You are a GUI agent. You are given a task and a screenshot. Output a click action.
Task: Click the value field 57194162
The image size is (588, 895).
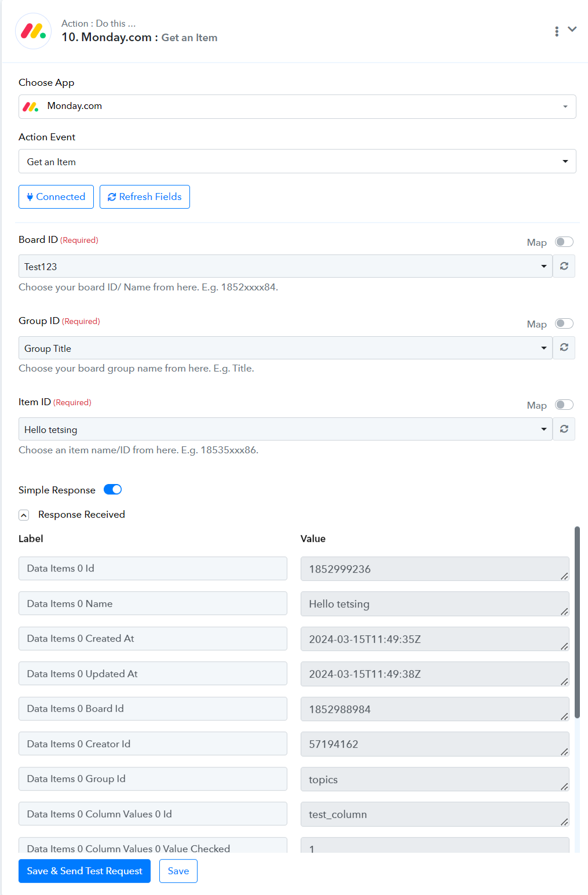point(435,744)
